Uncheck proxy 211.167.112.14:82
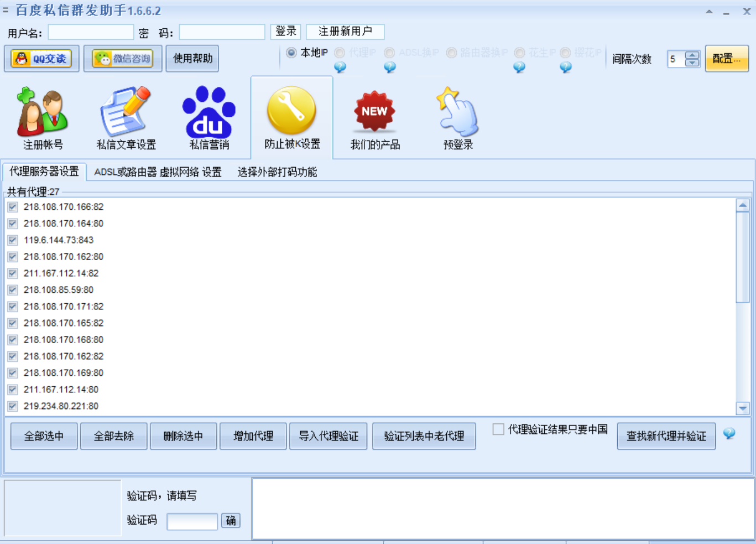The image size is (756, 544). pyautogui.click(x=13, y=273)
